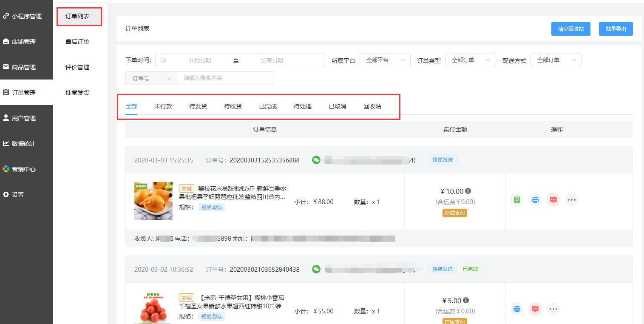Click the 请输入搜索内容 search input field
644x324 pixels.
[225, 78]
